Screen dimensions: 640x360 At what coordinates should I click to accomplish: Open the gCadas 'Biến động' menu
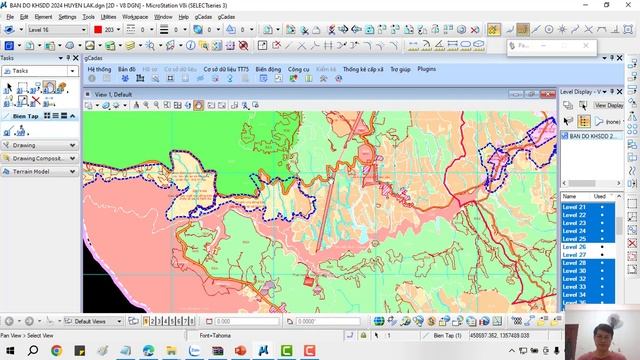coord(268,69)
